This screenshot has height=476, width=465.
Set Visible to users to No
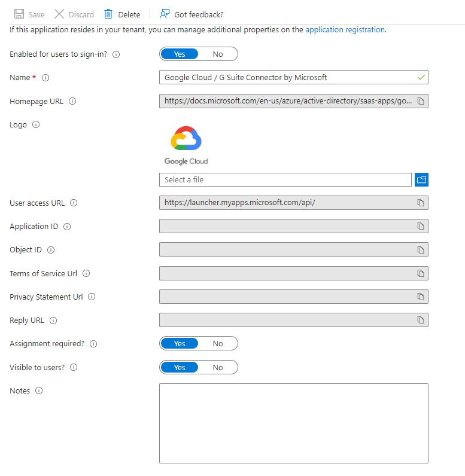tap(218, 368)
